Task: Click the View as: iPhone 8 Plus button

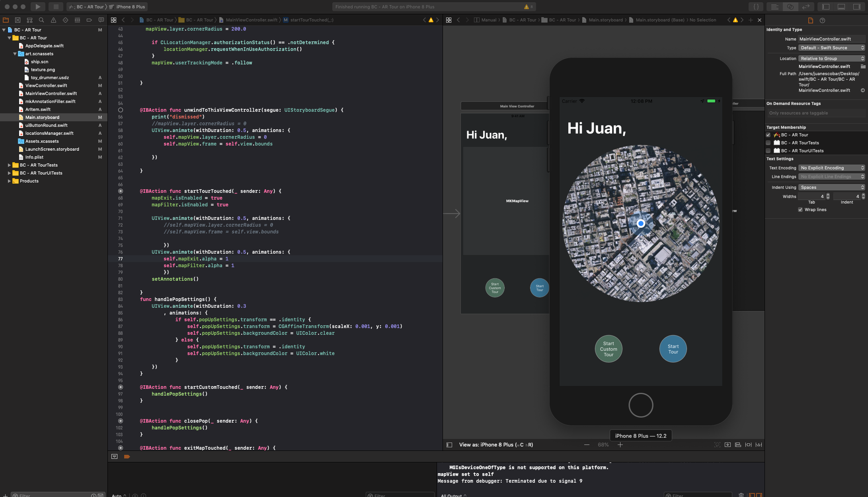Action: tap(496, 445)
